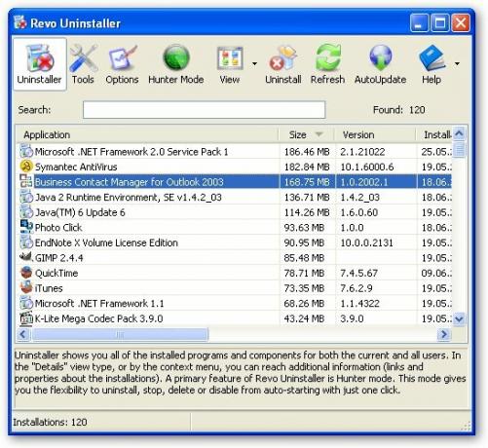Click the horizontal scrollbar left arrow

tap(23, 334)
